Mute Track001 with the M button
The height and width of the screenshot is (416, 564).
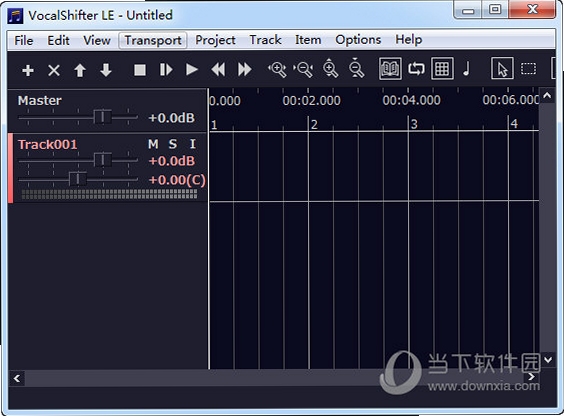pyautogui.click(x=153, y=144)
